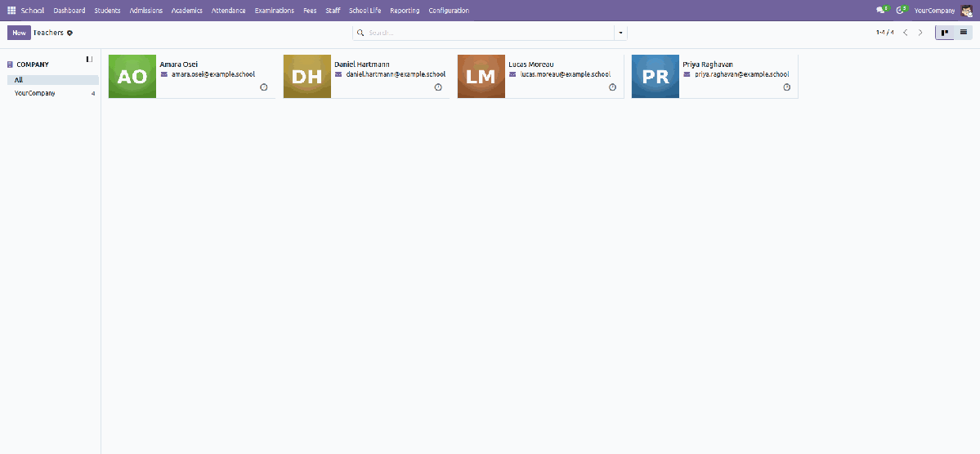Open the Reporting menu

pyautogui.click(x=405, y=11)
